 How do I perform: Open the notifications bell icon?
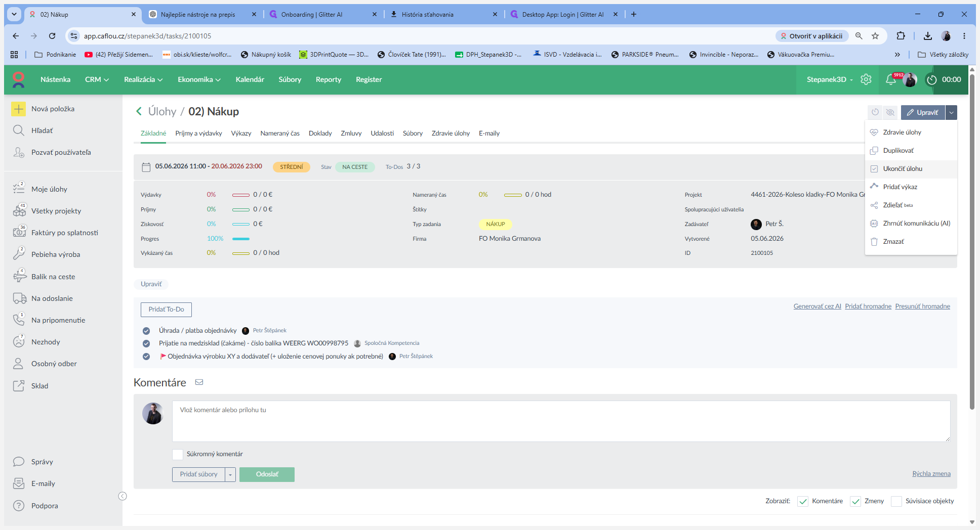(890, 80)
